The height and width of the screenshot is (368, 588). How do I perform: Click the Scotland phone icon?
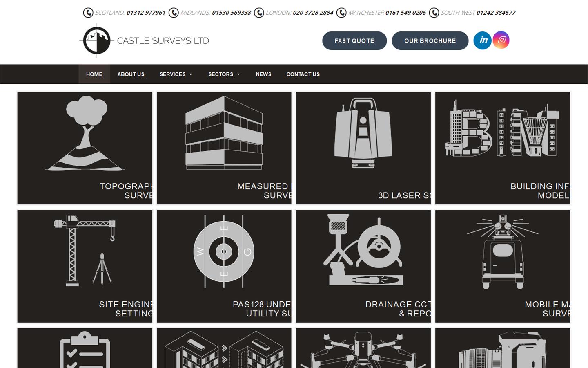[x=88, y=13]
